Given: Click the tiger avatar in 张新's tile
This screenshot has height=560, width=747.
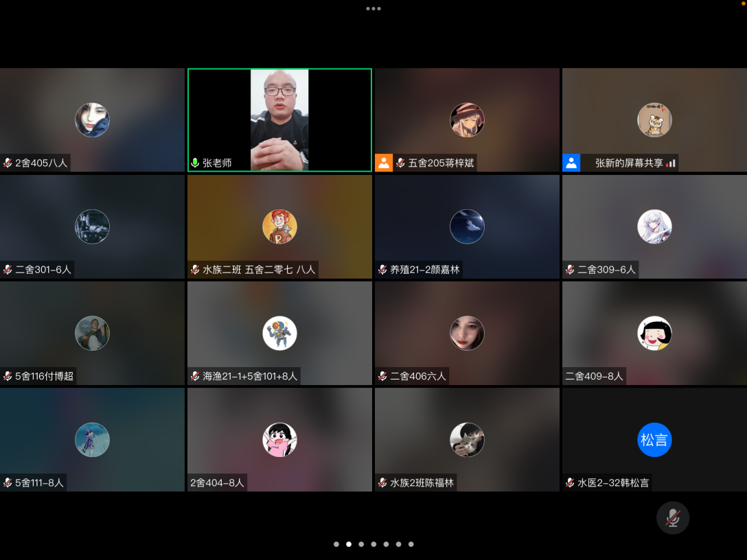Looking at the screenshot, I should click(x=654, y=120).
